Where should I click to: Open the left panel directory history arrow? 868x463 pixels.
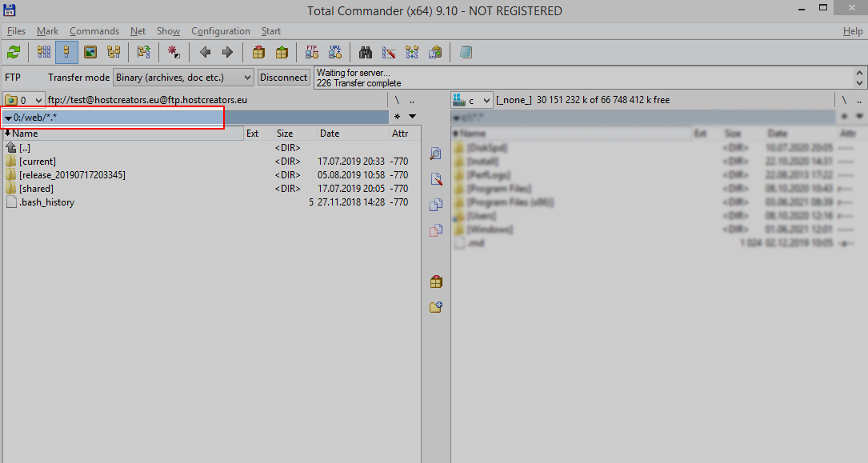413,117
